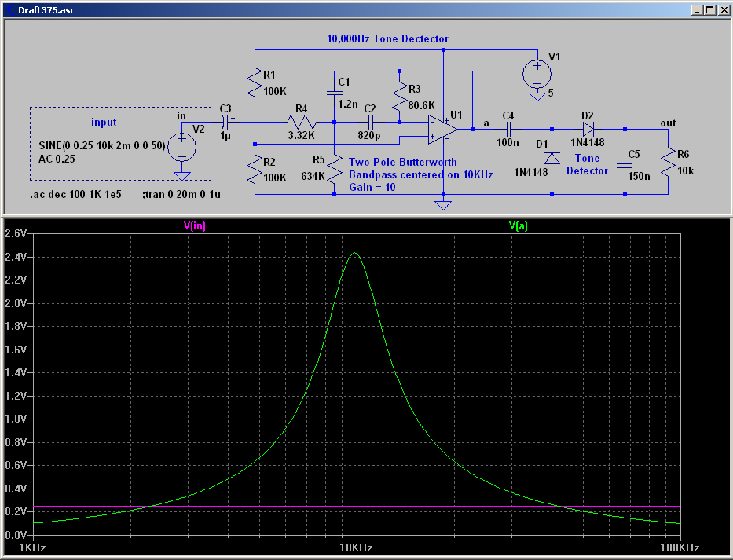Click the Bandpass centered on 10KHz text
This screenshot has width=733, height=560.
tap(421, 175)
